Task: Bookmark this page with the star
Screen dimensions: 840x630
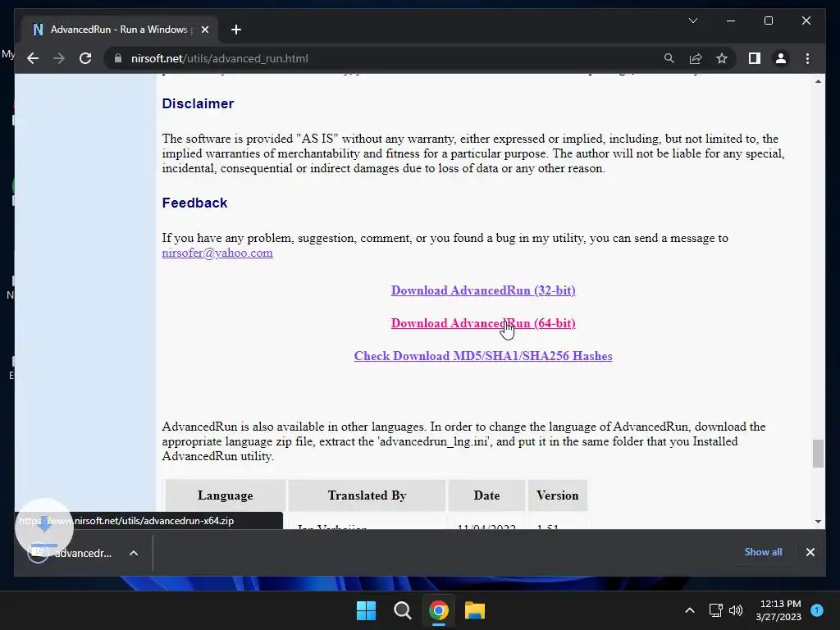Action: 722,58
